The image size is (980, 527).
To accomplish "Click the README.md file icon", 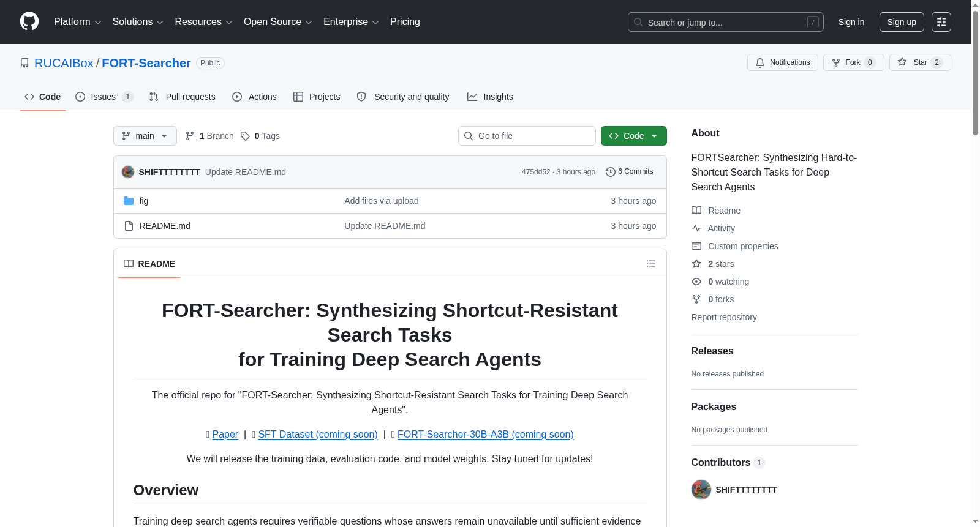I will [129, 226].
